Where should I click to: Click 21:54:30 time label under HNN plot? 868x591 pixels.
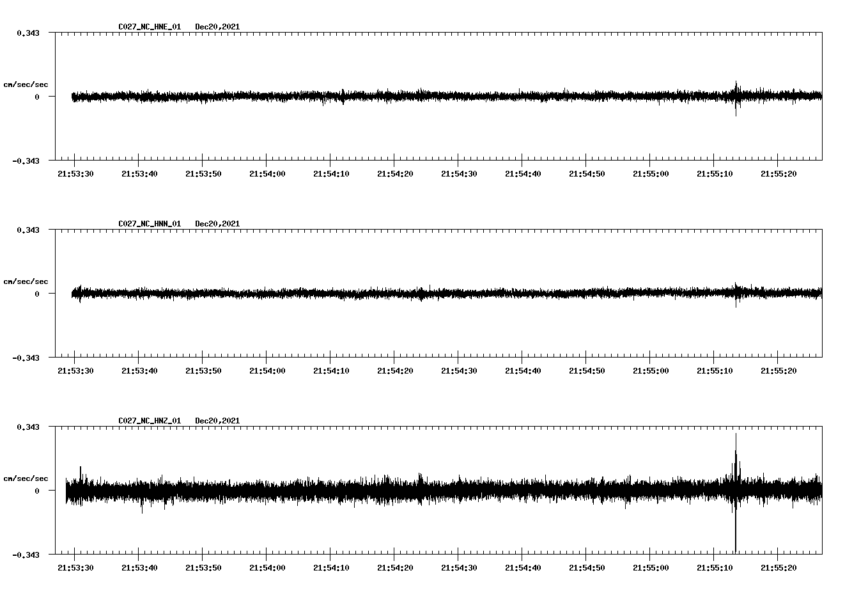click(x=459, y=370)
